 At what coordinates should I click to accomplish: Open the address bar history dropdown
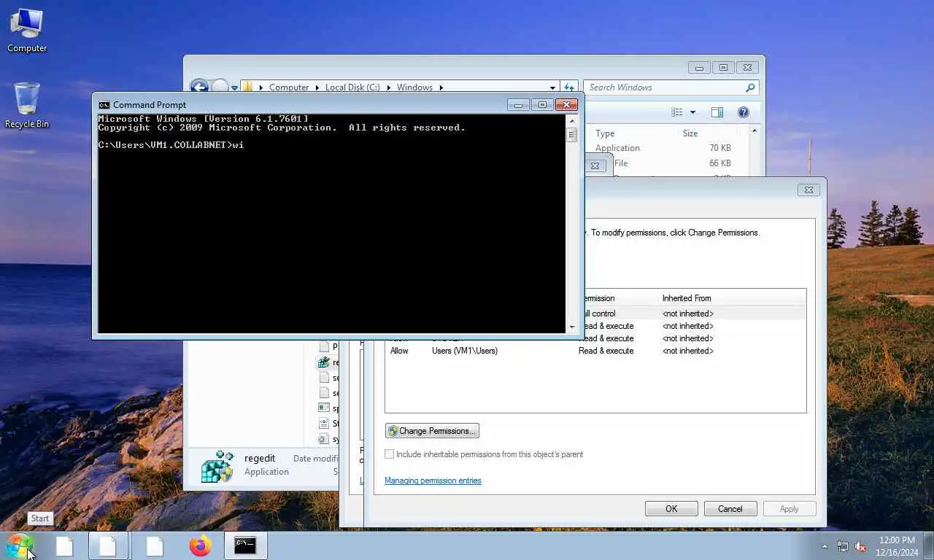click(x=552, y=87)
